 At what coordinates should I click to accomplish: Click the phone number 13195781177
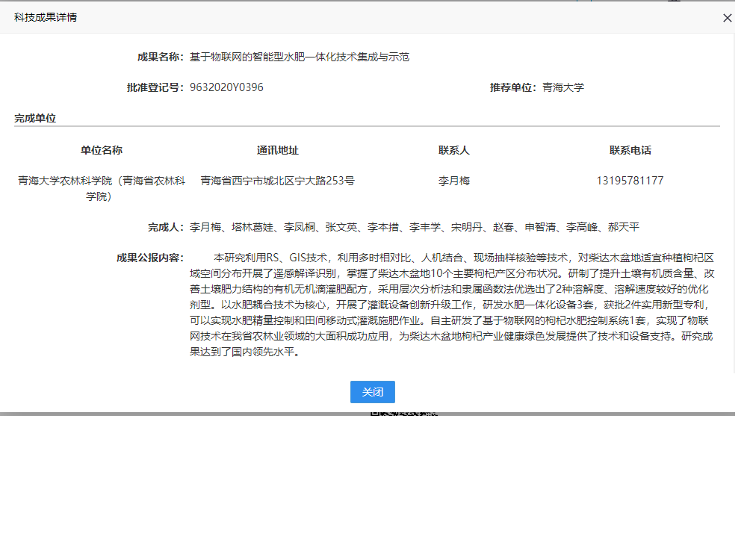tap(630, 181)
